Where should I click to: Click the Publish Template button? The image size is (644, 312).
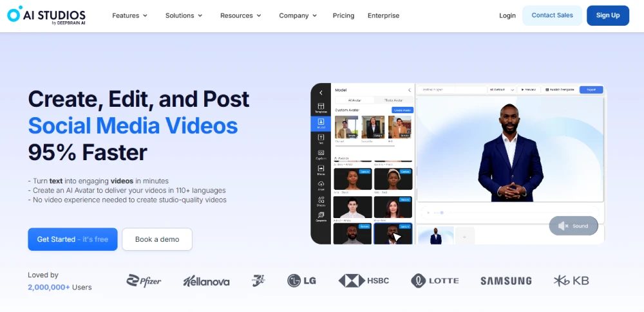pos(560,89)
